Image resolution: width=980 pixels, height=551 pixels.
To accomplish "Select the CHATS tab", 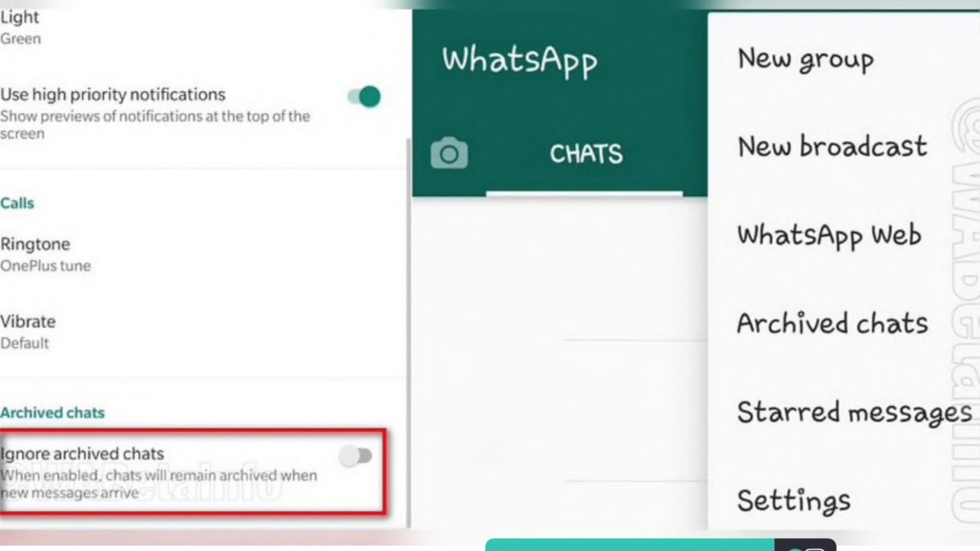I will click(586, 154).
